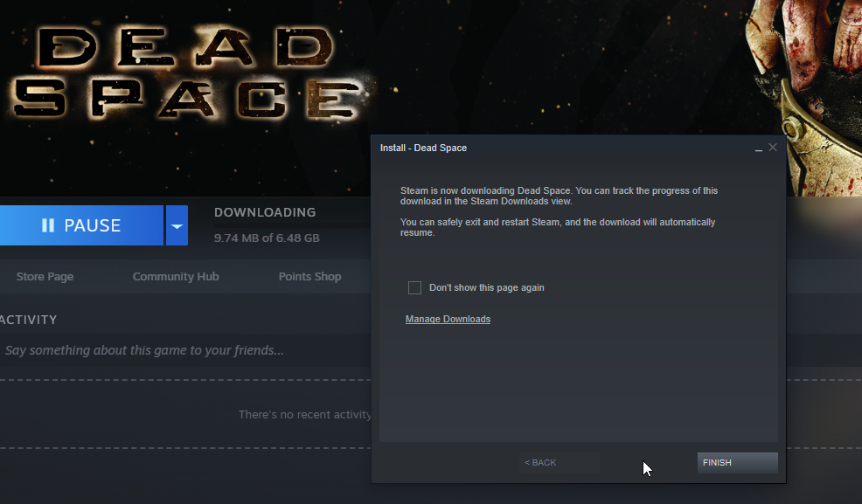
Task: Click the "safely exit and restart Steam" message
Action: point(558,227)
